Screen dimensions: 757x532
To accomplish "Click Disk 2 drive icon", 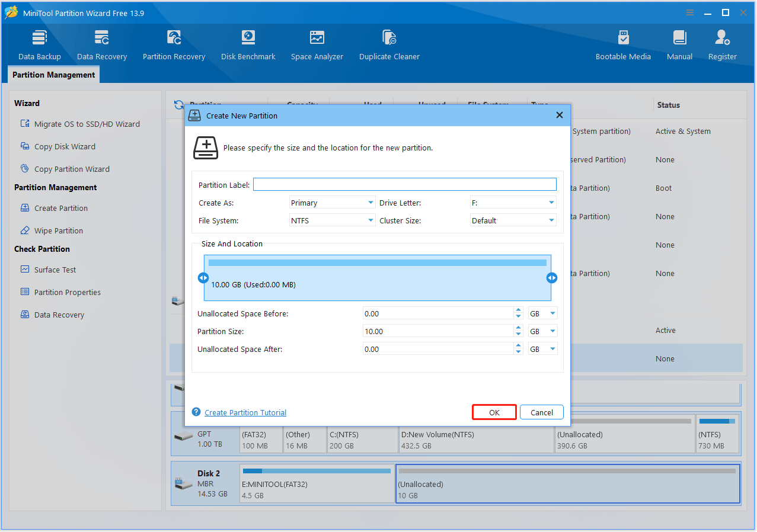I will click(183, 483).
